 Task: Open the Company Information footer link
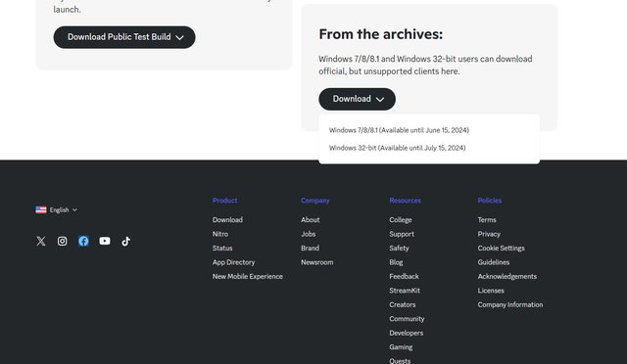510,305
